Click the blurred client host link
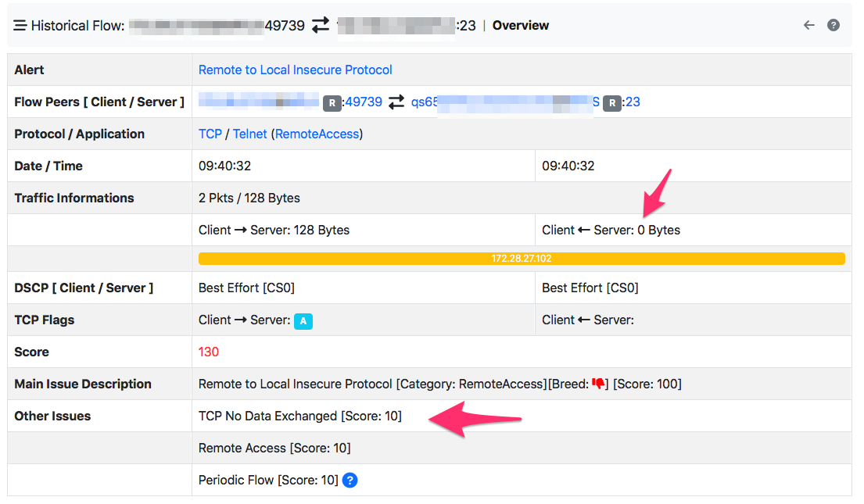 [259, 101]
